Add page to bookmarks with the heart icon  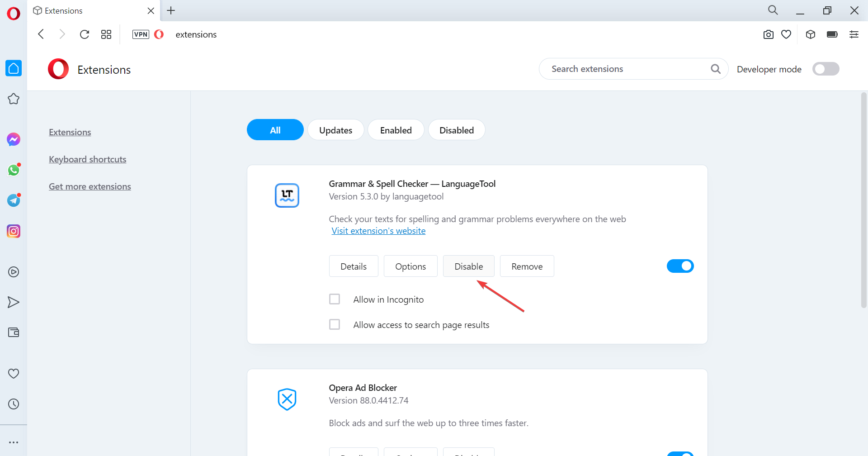pos(787,34)
